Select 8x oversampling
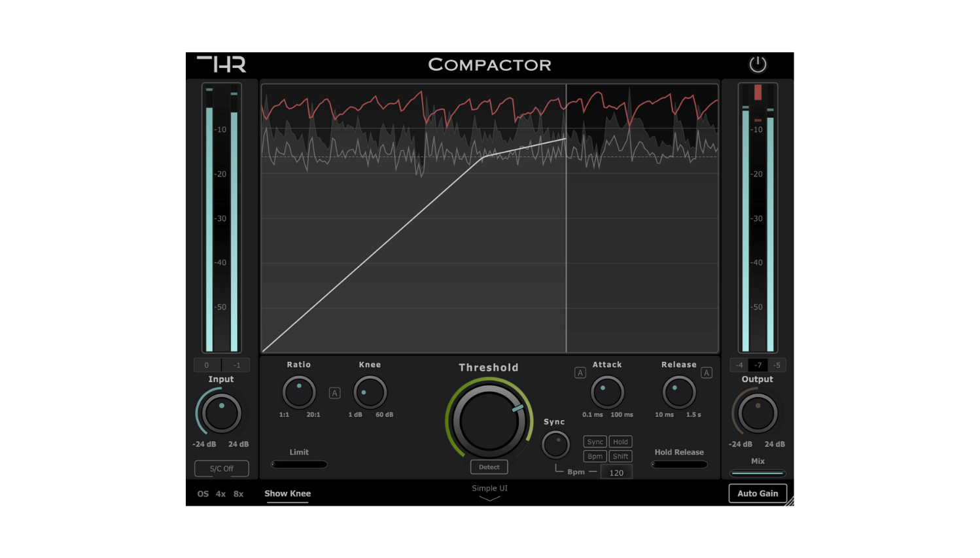This screenshot has height=558, width=980. [238, 494]
